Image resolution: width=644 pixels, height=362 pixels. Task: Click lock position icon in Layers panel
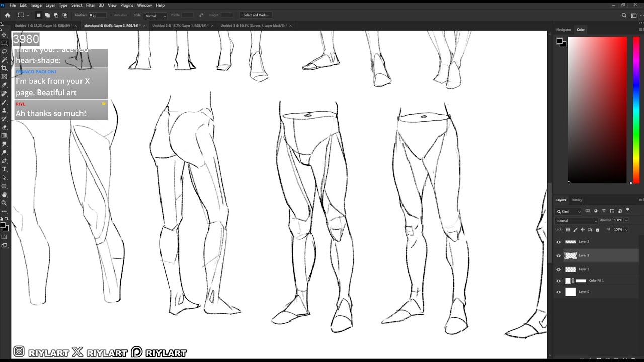(x=583, y=230)
